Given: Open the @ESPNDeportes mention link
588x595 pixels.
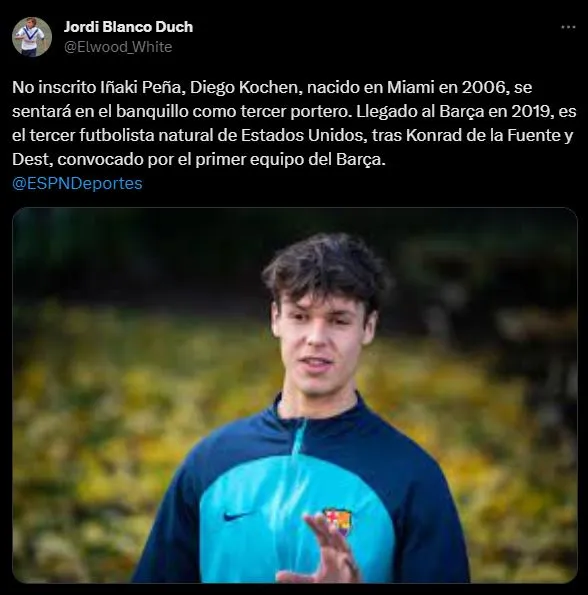Looking at the screenshot, I should click(77, 183).
